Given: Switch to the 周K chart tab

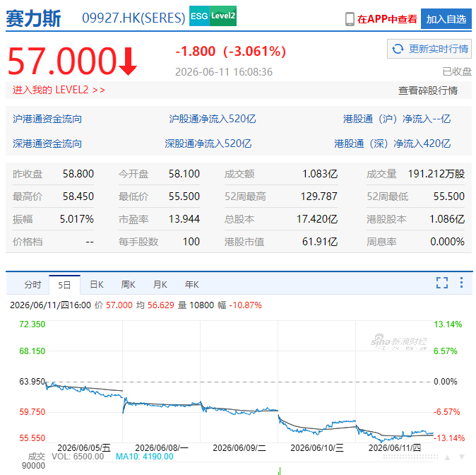Looking at the screenshot, I should (128, 285).
